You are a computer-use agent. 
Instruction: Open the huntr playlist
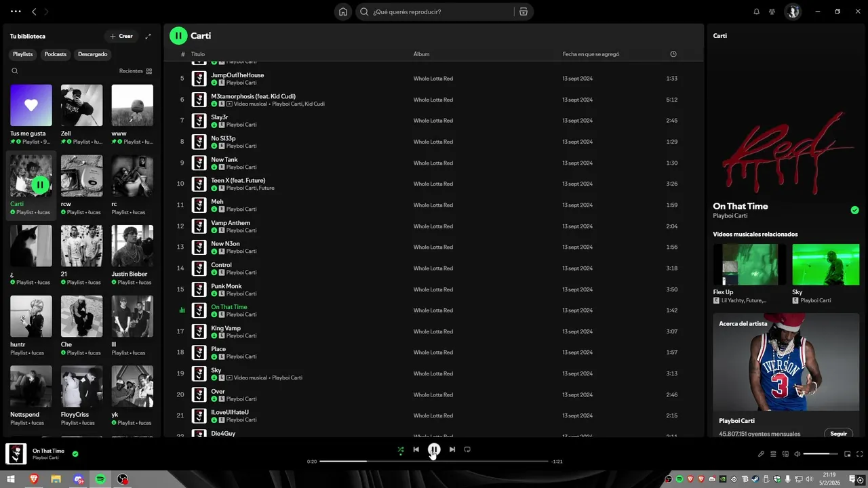point(31,325)
